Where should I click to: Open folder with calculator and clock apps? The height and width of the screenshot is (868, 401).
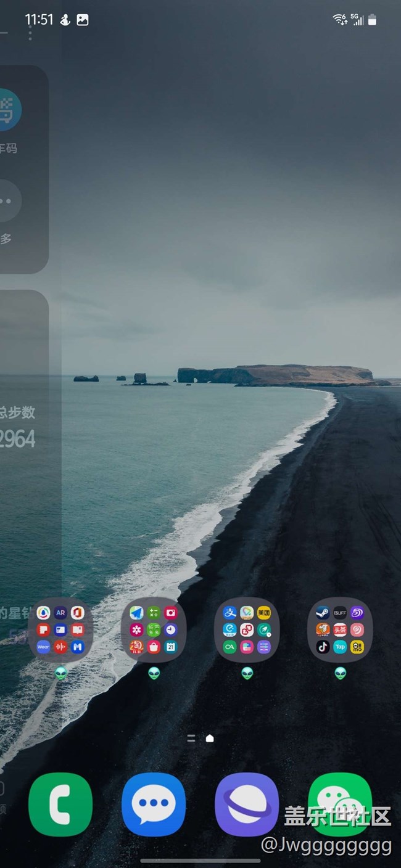(154, 629)
